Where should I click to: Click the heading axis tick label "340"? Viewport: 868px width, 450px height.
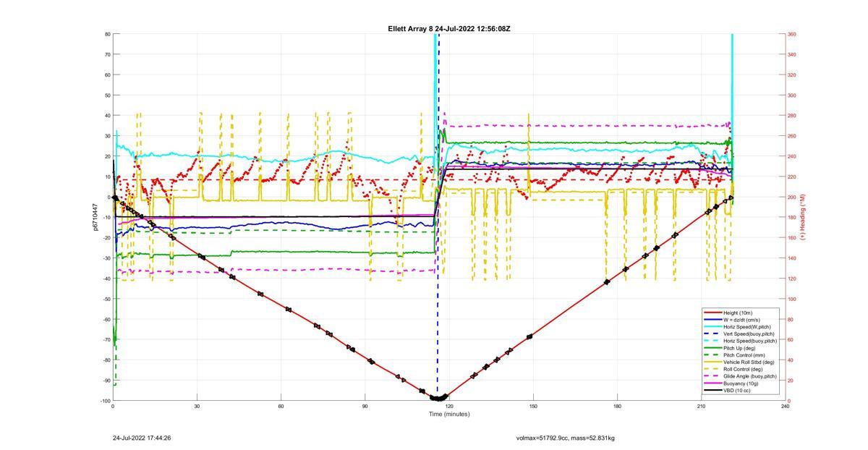(x=792, y=54)
